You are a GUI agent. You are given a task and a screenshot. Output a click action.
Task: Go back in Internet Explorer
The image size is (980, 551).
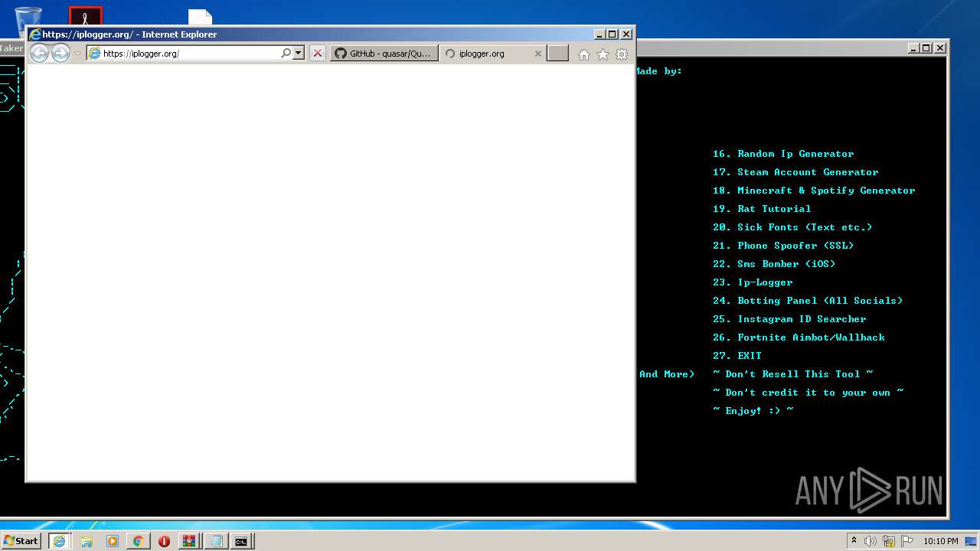[39, 53]
